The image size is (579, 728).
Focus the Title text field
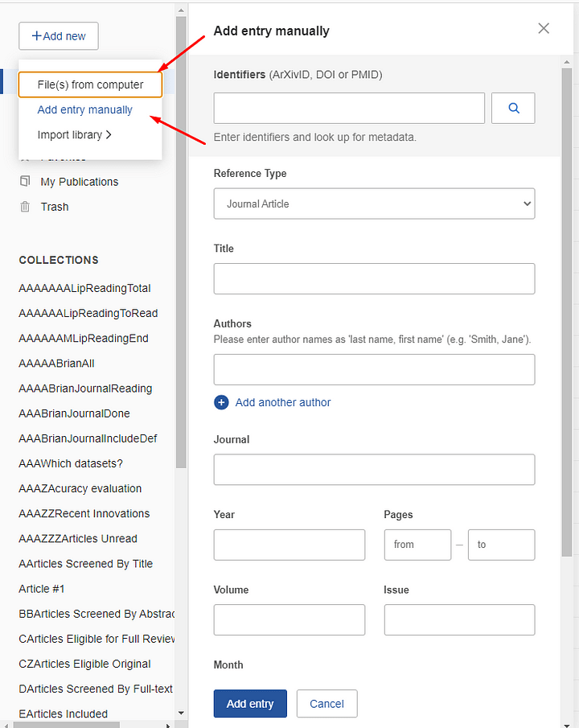tap(374, 278)
